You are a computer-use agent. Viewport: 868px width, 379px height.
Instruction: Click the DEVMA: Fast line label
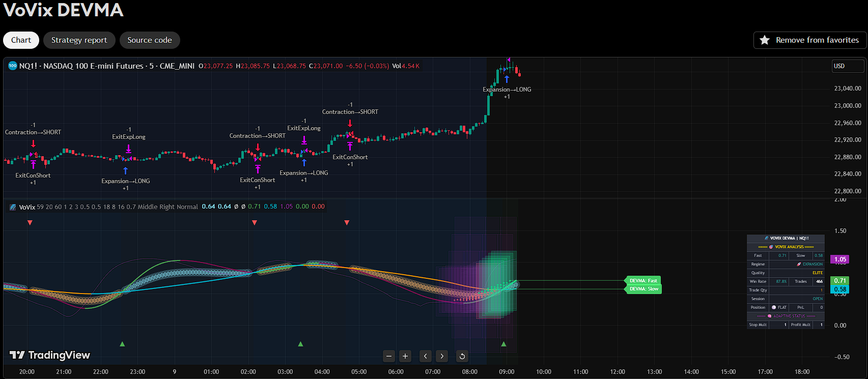[643, 281]
